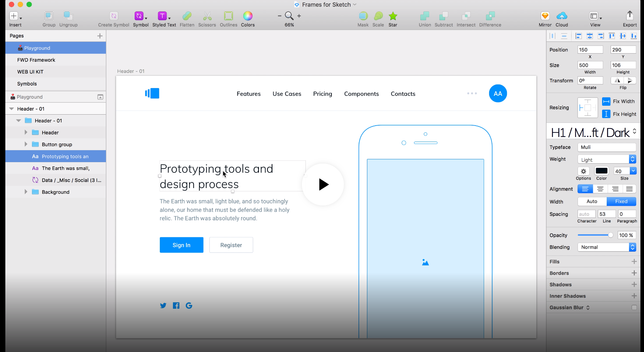Viewport: 644px width, 352px height.
Task: Click the play button on canvas
Action: [x=323, y=185]
